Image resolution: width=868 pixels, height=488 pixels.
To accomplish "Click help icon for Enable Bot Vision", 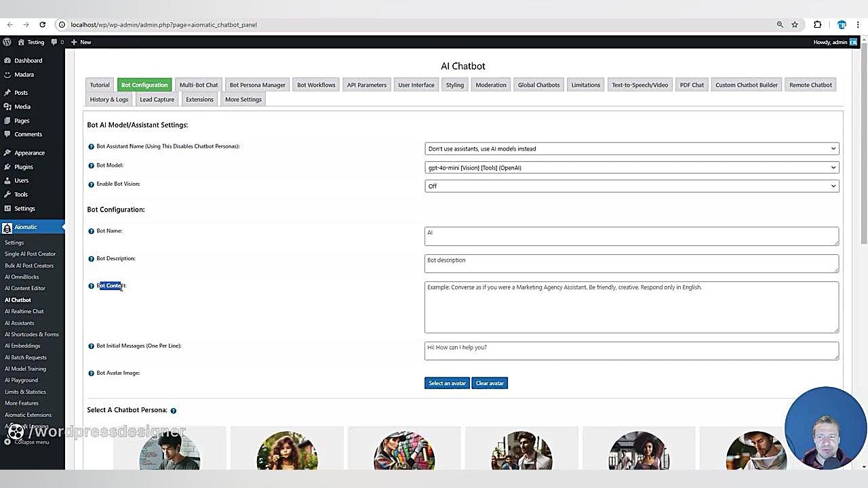I will tap(92, 184).
